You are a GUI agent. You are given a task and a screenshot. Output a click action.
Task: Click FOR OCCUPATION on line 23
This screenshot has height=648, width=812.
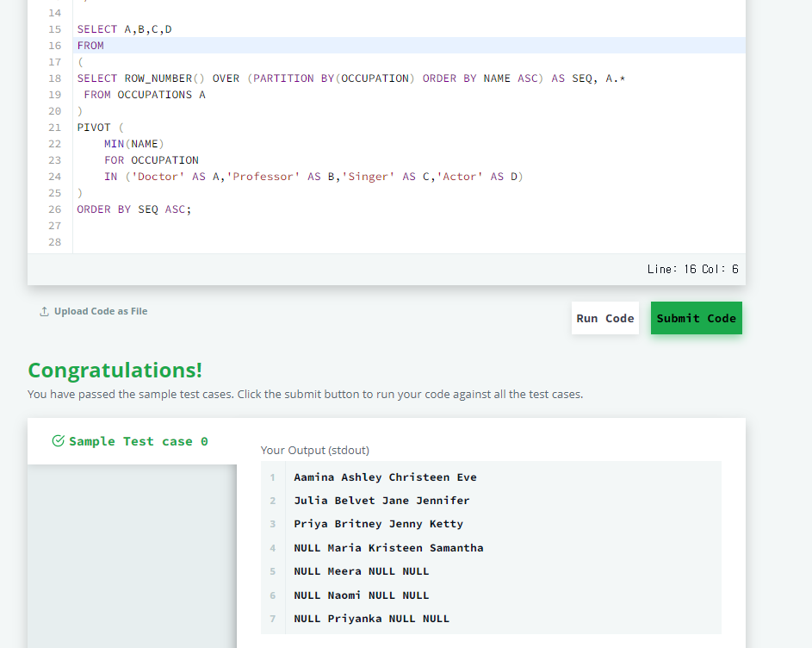pyautogui.click(x=152, y=160)
